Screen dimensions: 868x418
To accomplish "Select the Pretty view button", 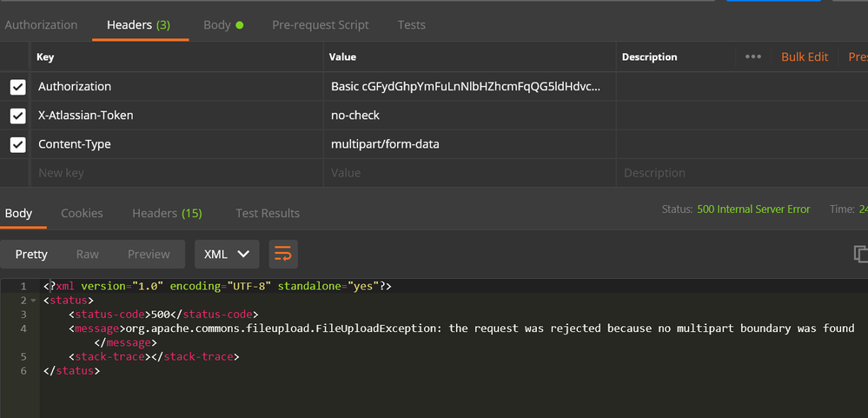I will coord(31,254).
